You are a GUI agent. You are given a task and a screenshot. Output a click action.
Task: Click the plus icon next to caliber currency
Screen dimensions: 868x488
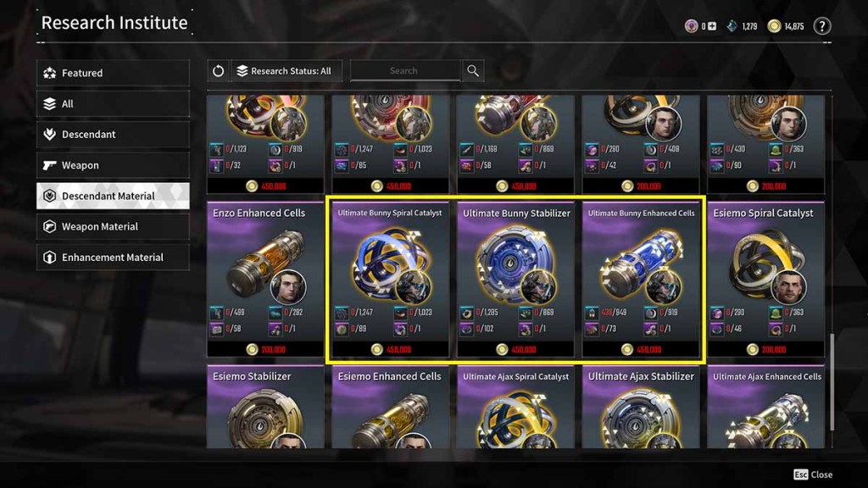pos(712,26)
